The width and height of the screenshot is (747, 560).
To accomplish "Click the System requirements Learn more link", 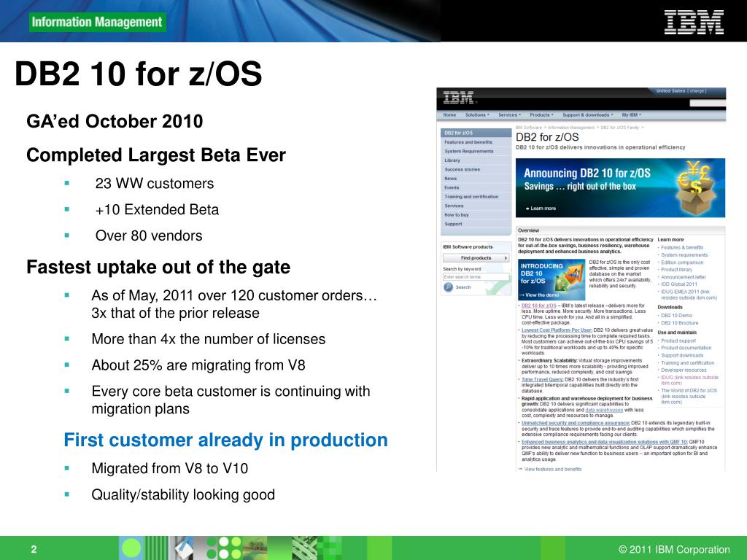I will click(684, 254).
